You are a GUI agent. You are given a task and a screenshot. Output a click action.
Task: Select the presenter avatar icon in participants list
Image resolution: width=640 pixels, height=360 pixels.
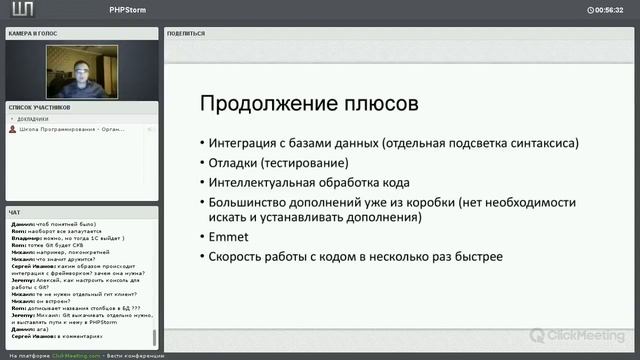tap(13, 129)
